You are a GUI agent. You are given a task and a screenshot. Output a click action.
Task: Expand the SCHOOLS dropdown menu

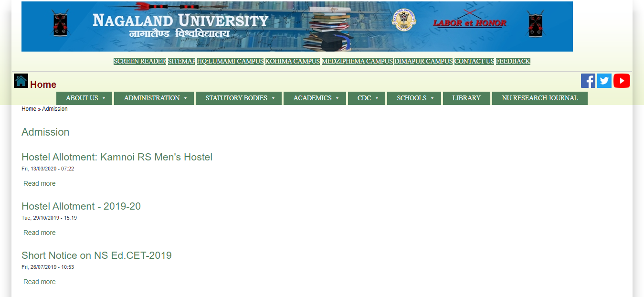pyautogui.click(x=414, y=98)
